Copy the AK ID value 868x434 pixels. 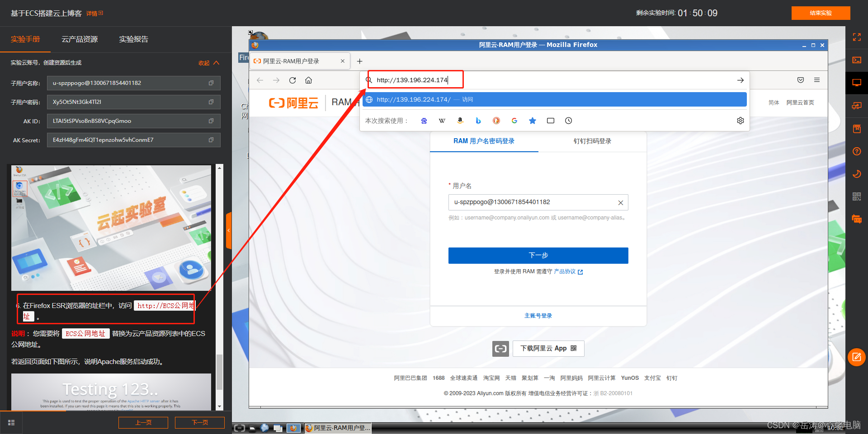coord(211,121)
